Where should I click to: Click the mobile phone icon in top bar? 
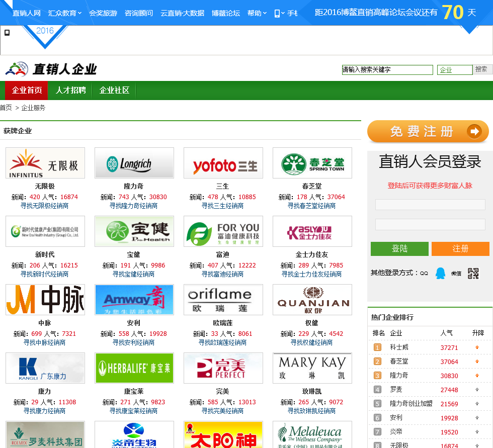277,14
